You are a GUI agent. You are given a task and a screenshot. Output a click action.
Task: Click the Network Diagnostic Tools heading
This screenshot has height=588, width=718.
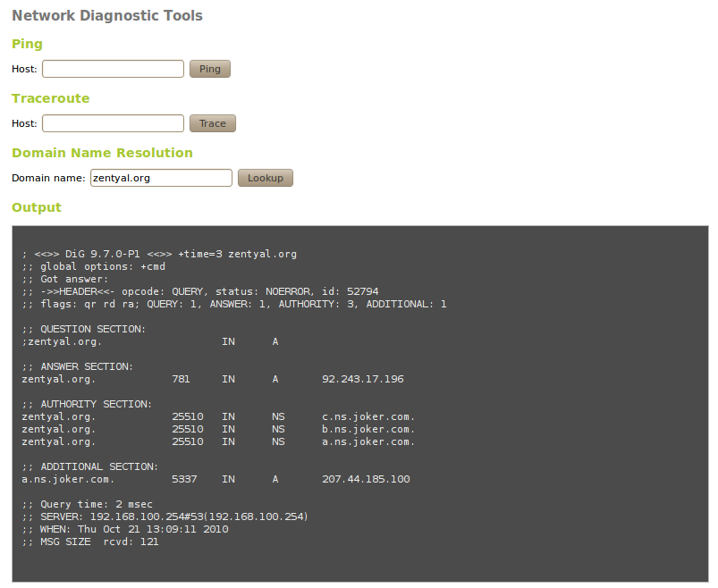tap(107, 15)
